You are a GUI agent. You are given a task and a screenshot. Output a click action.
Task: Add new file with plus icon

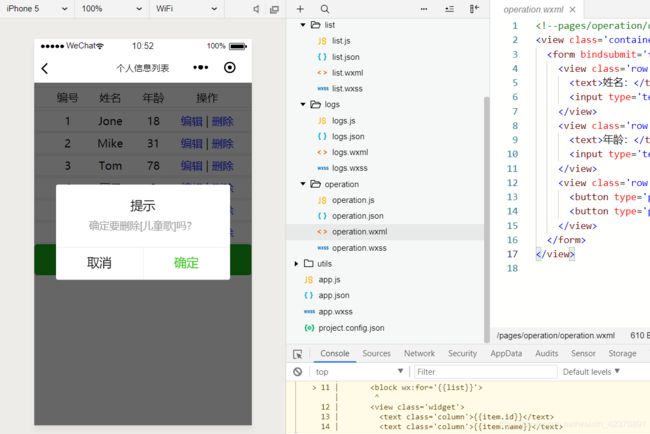tap(300, 9)
